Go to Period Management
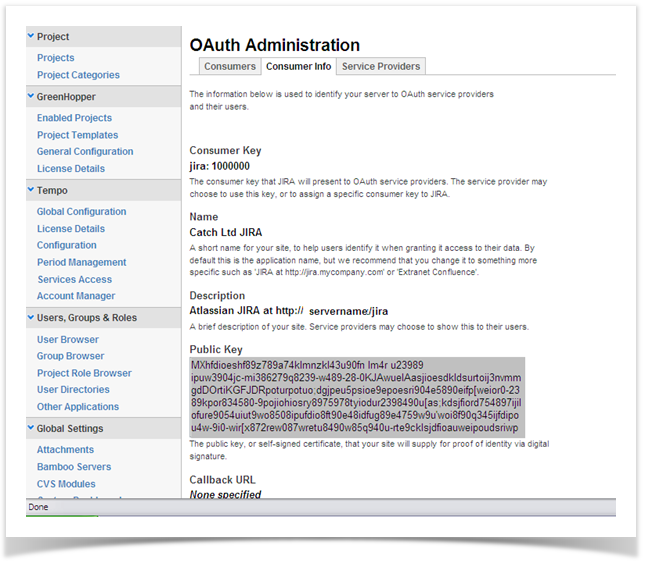The width and height of the screenshot is (650, 566). point(81,263)
